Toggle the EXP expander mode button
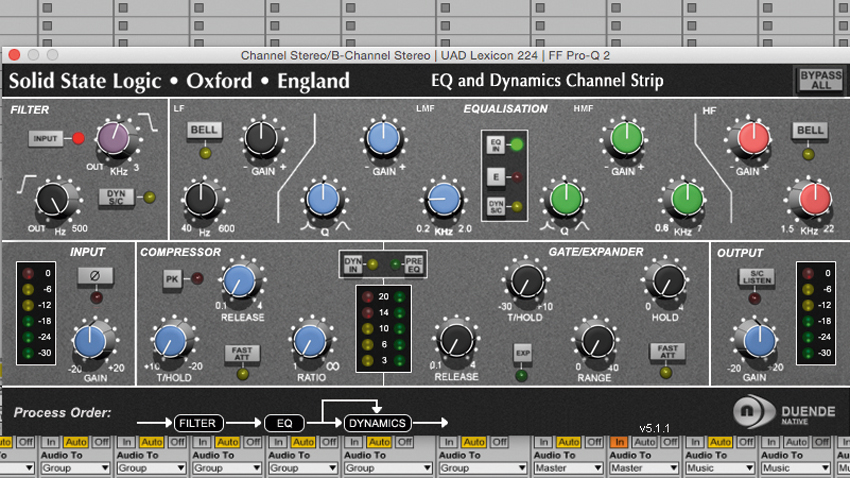The height and width of the screenshot is (478, 850). 523,353
